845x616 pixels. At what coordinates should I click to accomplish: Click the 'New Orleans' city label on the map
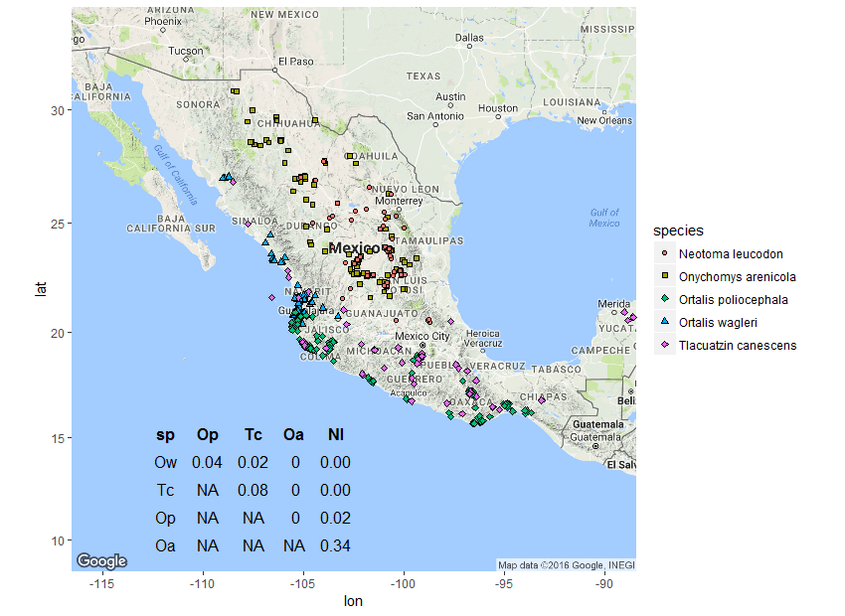(x=604, y=120)
